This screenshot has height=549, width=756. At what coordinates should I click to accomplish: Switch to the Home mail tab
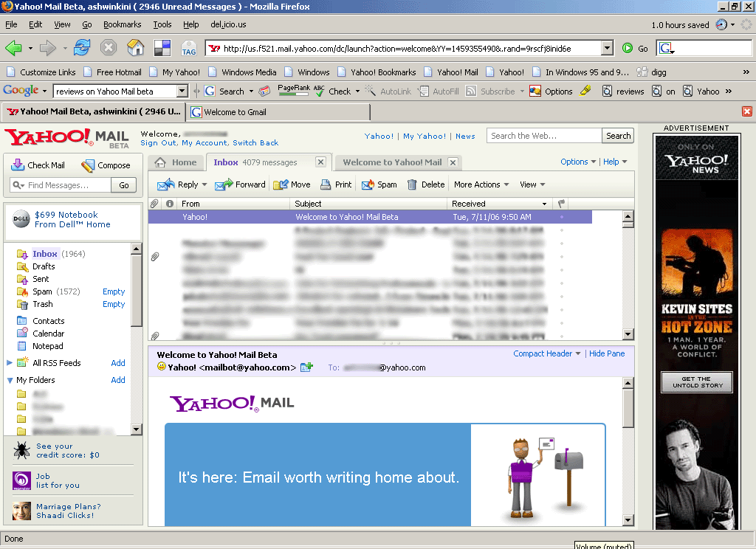pos(176,162)
